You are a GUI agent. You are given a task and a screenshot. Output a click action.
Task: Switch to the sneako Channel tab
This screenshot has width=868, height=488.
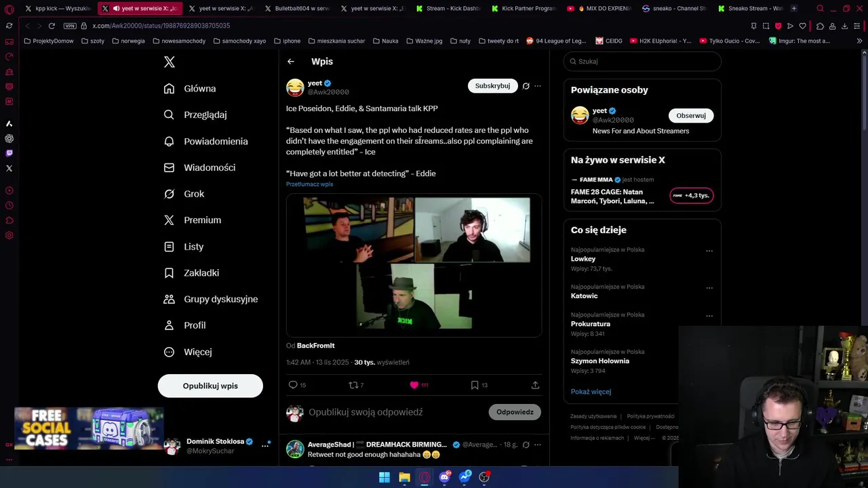click(x=673, y=9)
